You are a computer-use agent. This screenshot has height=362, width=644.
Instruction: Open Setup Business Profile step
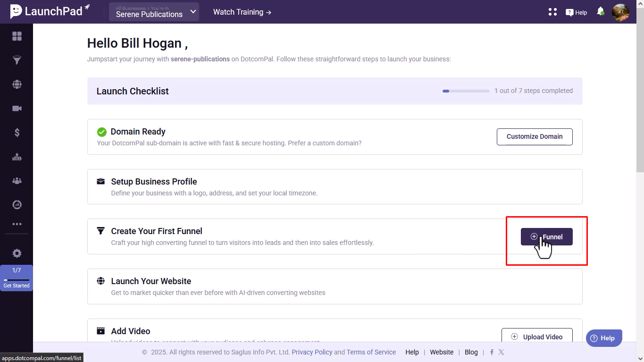click(335, 186)
